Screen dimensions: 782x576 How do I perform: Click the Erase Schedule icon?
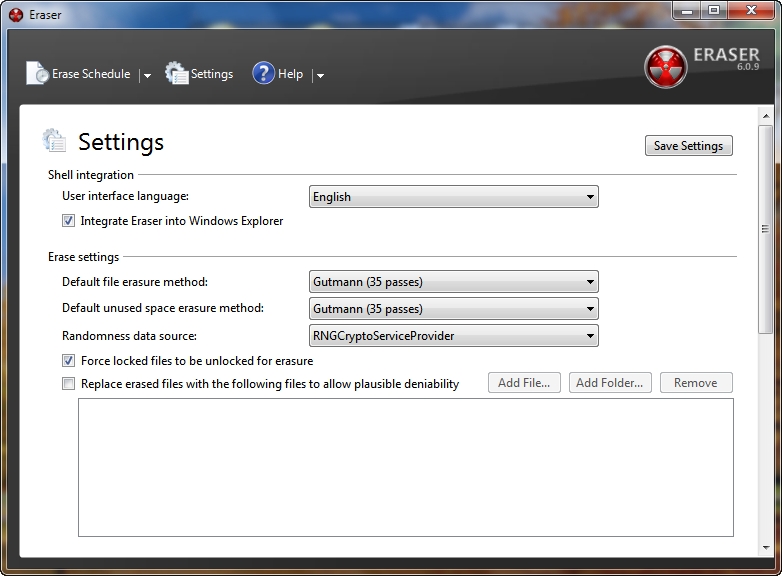point(37,74)
